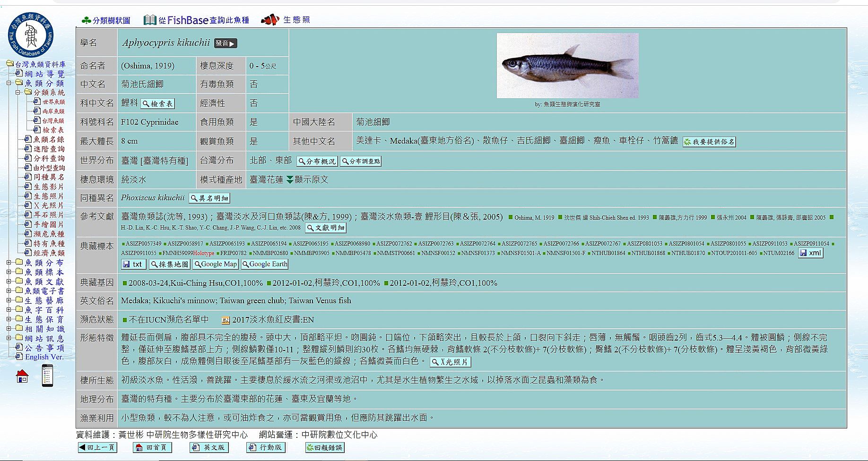
Task: Download specimen list as xml
Action: tap(811, 253)
